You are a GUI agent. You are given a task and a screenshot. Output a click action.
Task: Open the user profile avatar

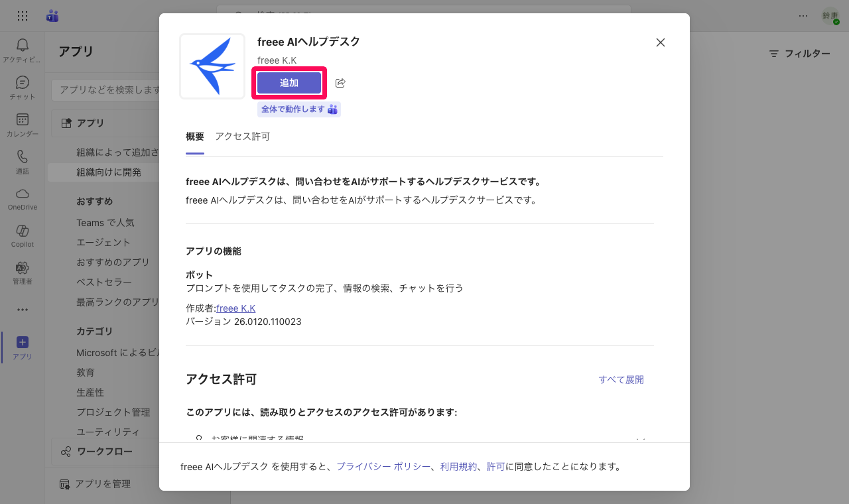(x=830, y=16)
